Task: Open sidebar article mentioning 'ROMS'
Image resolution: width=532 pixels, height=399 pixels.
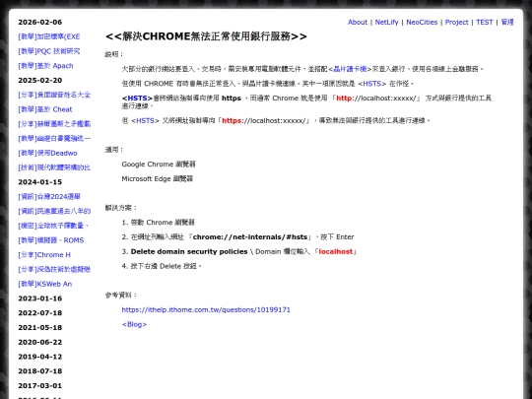Action: [x=51, y=240]
